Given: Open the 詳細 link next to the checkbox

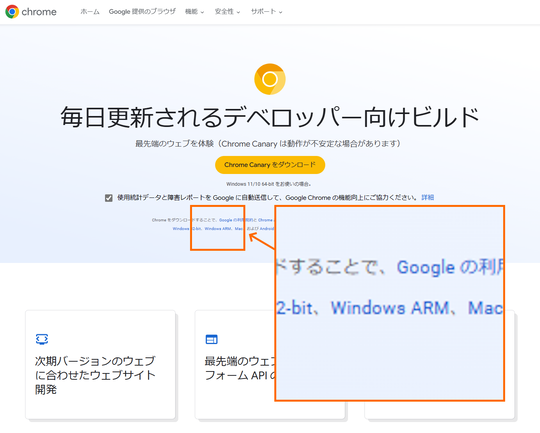Looking at the screenshot, I should [428, 197].
